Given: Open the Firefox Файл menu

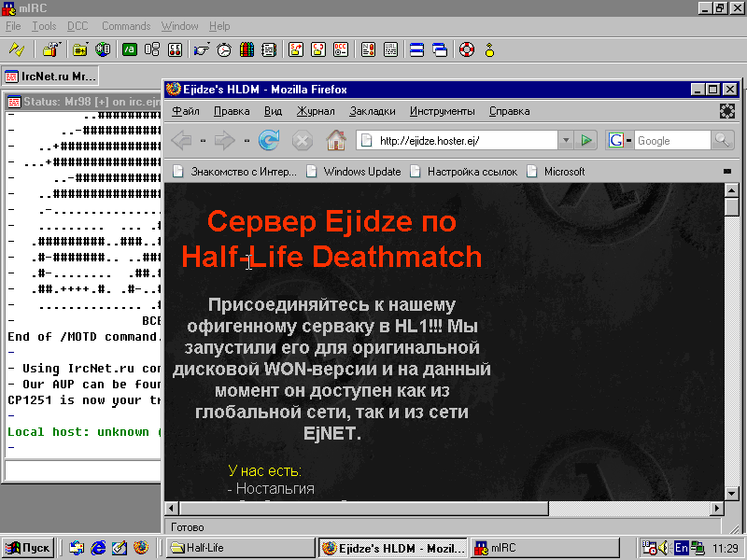Looking at the screenshot, I should tap(185, 111).
